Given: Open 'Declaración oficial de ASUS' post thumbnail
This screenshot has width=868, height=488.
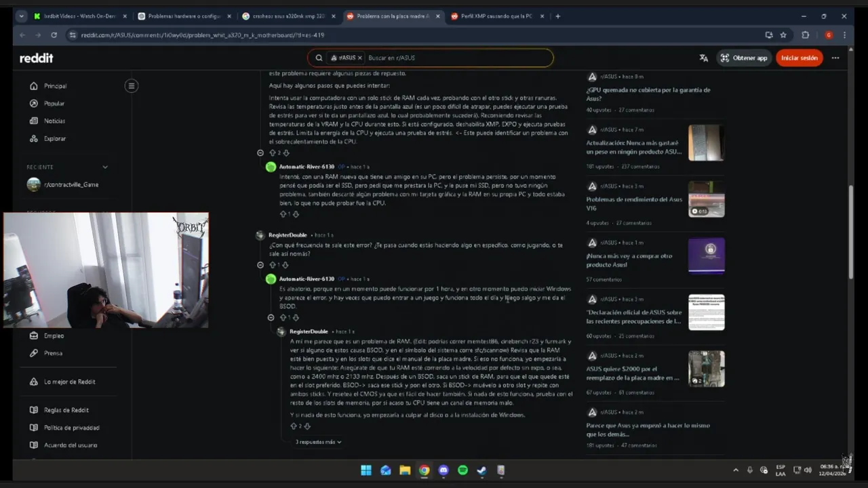Looking at the screenshot, I should pyautogui.click(x=706, y=312).
